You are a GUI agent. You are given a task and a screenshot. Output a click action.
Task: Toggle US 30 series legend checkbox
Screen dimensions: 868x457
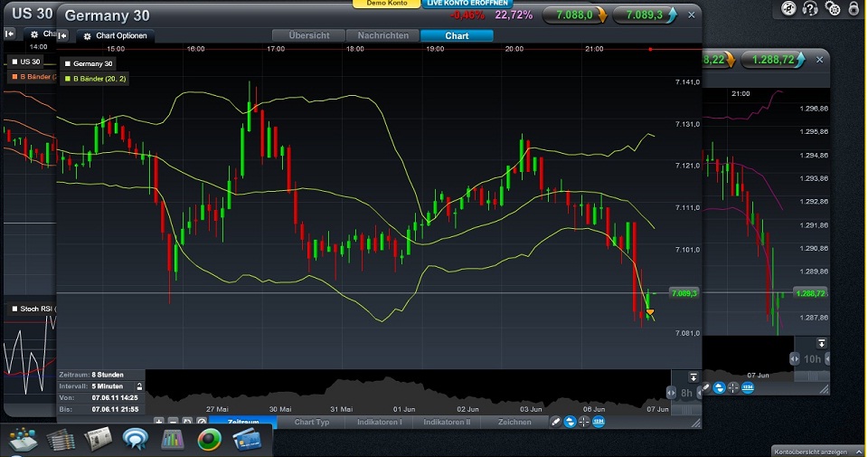pyautogui.click(x=14, y=62)
